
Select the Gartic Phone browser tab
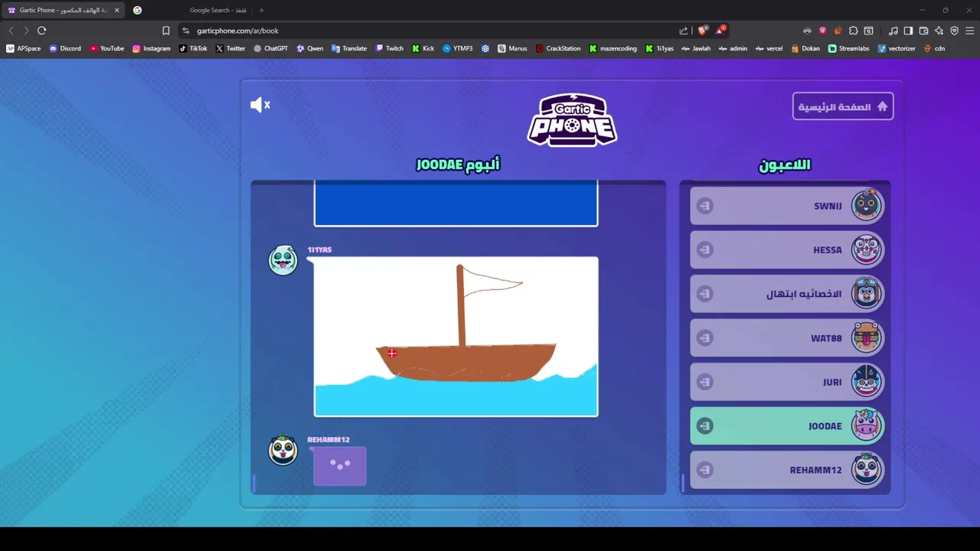coord(61,10)
